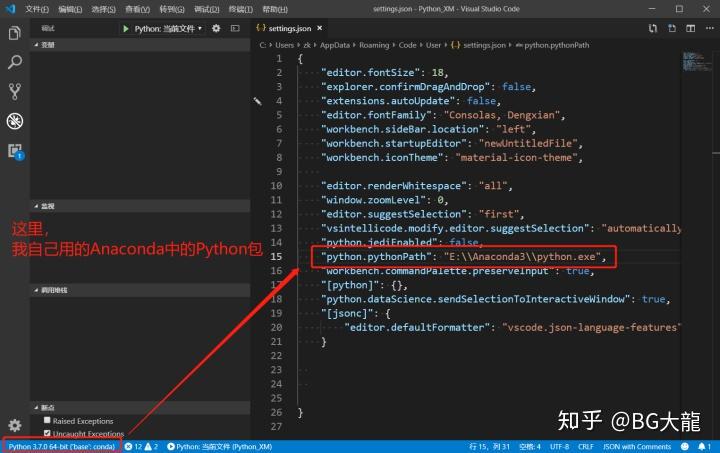Viewport: 720px width, 453px height.
Task: Close the settings.json tab
Action: (x=320, y=28)
